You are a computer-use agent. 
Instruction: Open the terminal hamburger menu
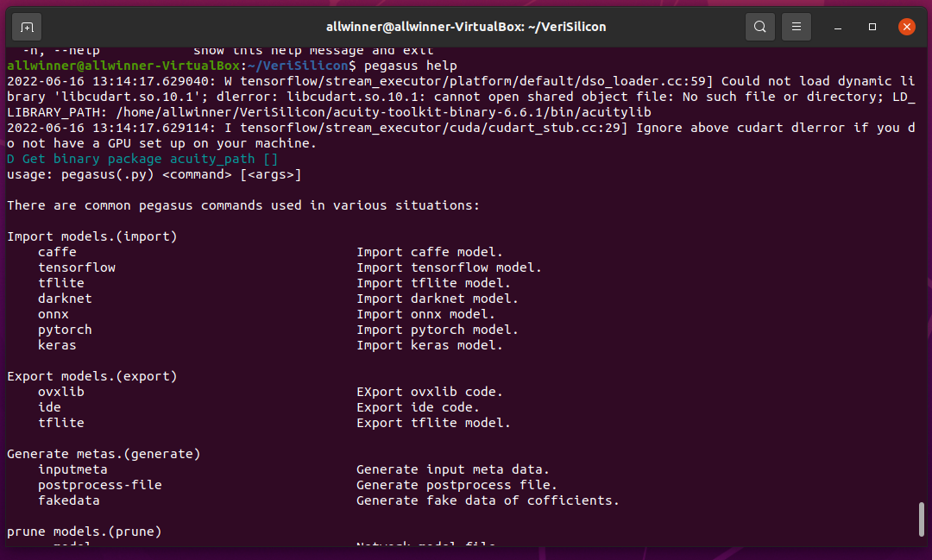[796, 27]
